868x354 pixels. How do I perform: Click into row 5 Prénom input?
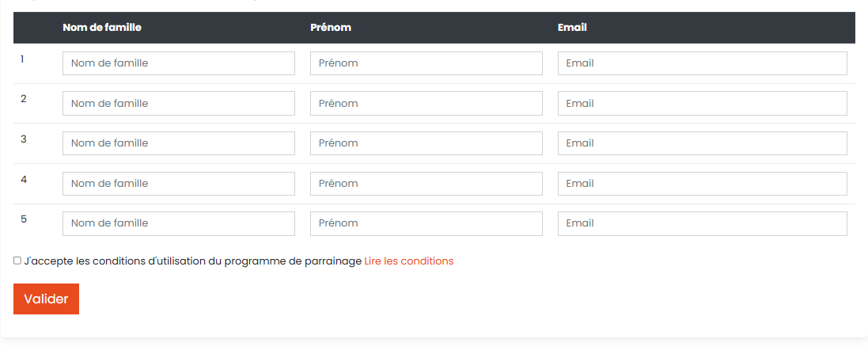click(426, 223)
